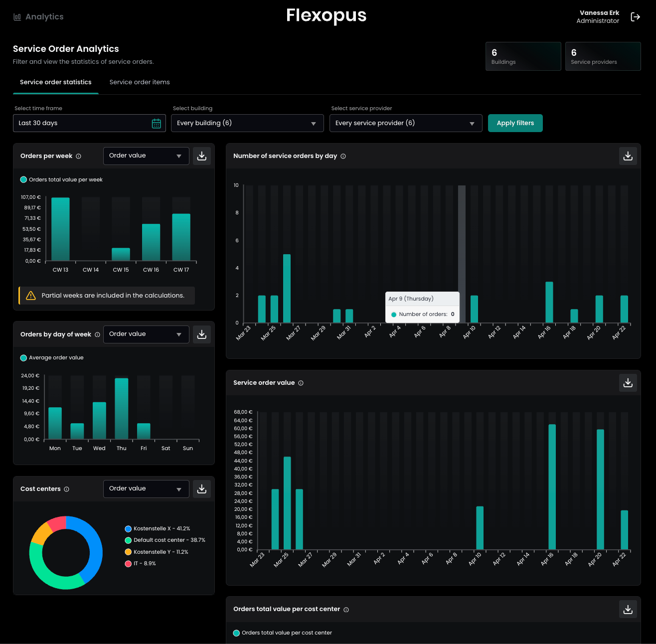Viewport: 656px width, 644px height.
Task: Open the Every service provider (6) dropdown
Action: (405, 123)
